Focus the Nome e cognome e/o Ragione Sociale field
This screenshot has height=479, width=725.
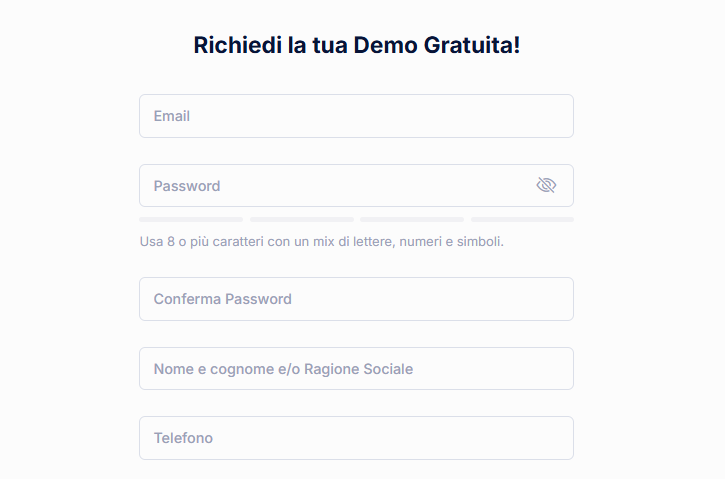355,369
